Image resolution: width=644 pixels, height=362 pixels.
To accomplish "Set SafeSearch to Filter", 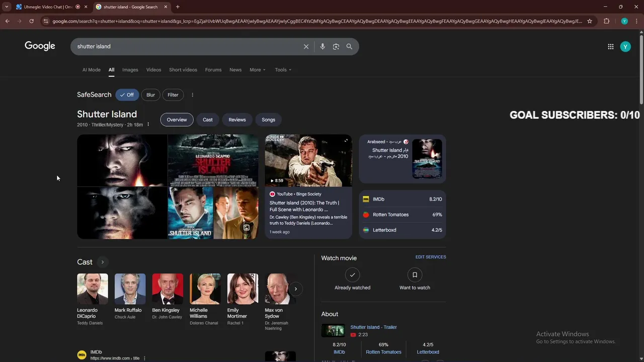I will 173,95.
